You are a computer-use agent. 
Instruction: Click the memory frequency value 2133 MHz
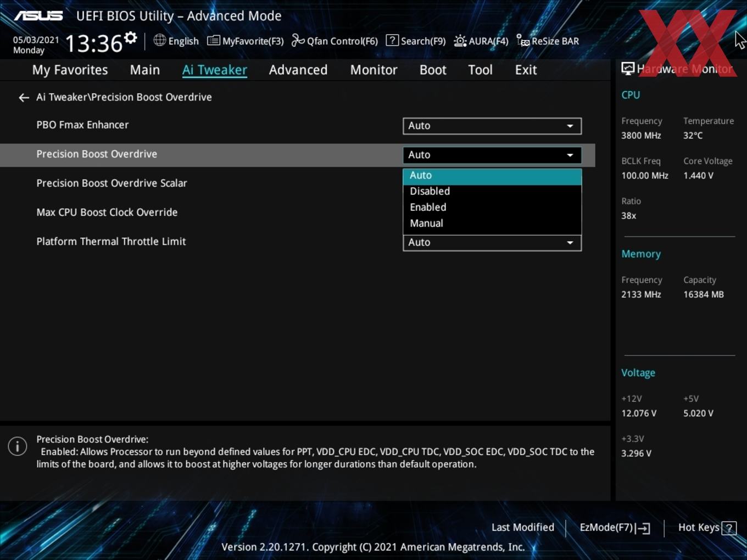point(641,295)
